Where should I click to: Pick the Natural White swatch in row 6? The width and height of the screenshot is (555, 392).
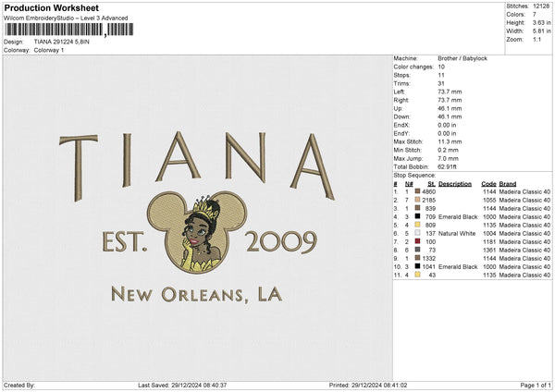pyautogui.click(x=418, y=233)
